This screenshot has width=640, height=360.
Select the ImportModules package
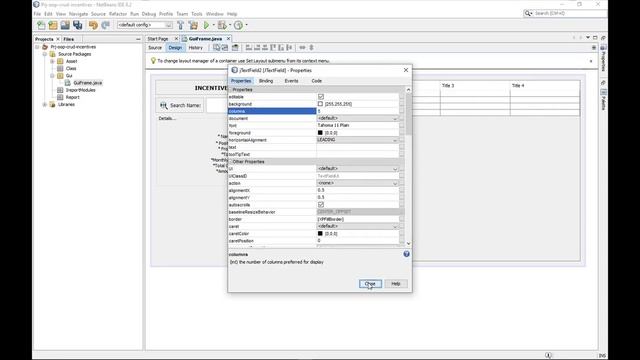click(81, 90)
